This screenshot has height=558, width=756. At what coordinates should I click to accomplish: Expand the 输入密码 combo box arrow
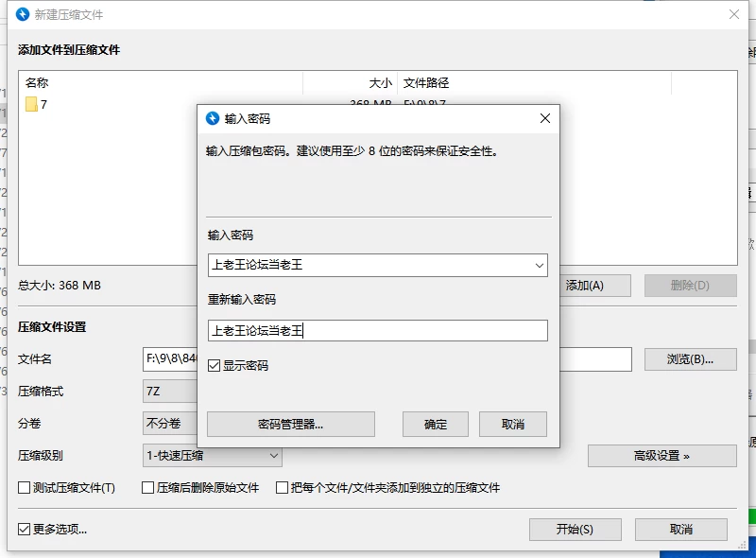[x=539, y=266]
